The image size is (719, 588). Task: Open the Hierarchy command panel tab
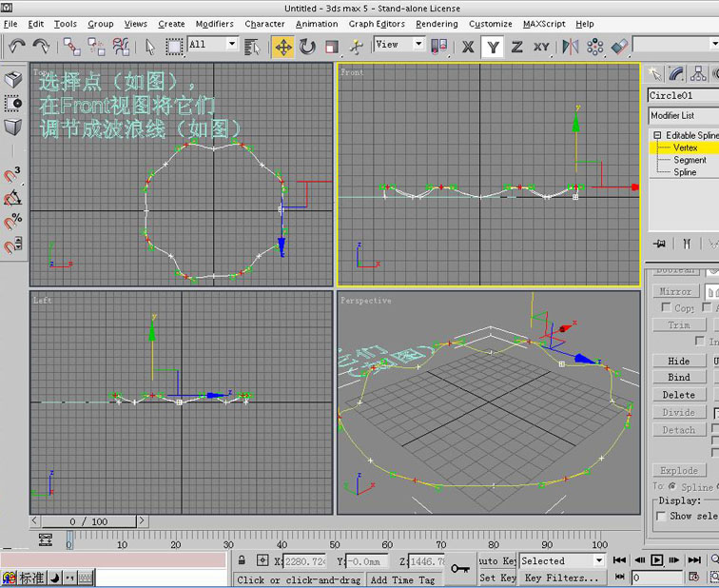point(698,74)
